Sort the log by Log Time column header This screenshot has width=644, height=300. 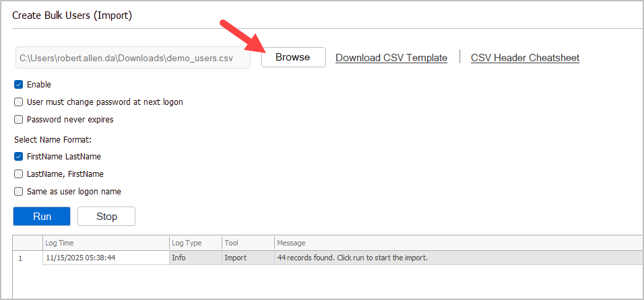105,243
